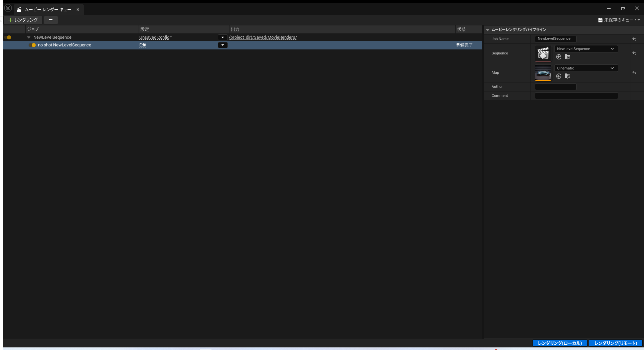Screen dimensions: 644x350
Task: Click the Unreal Engine logo icon
Action: 8,8
